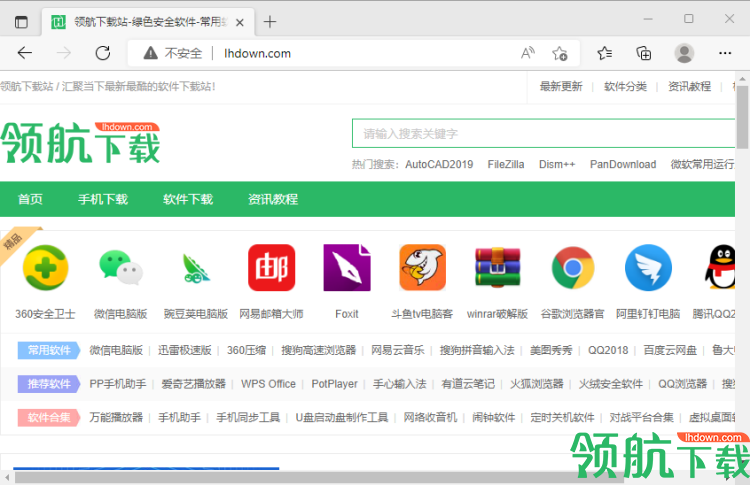Close the 领航下载站 tab

tap(240, 22)
